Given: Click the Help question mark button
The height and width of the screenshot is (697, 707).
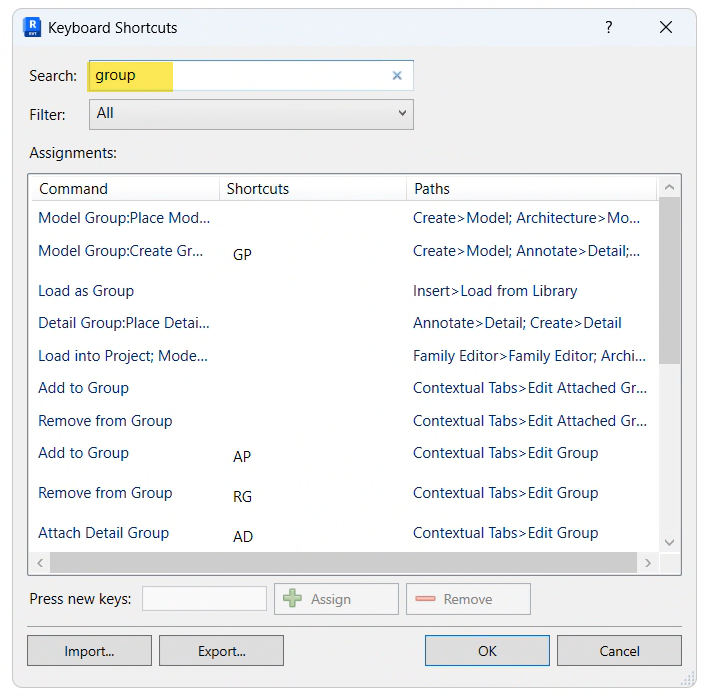Looking at the screenshot, I should coord(608,28).
